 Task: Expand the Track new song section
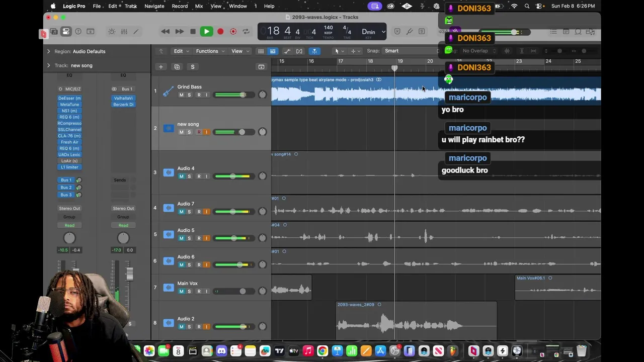[48, 65]
